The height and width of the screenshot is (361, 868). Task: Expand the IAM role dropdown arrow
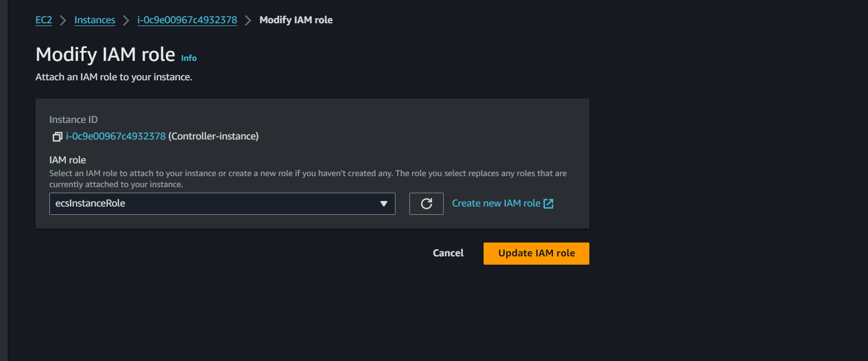[384, 204]
